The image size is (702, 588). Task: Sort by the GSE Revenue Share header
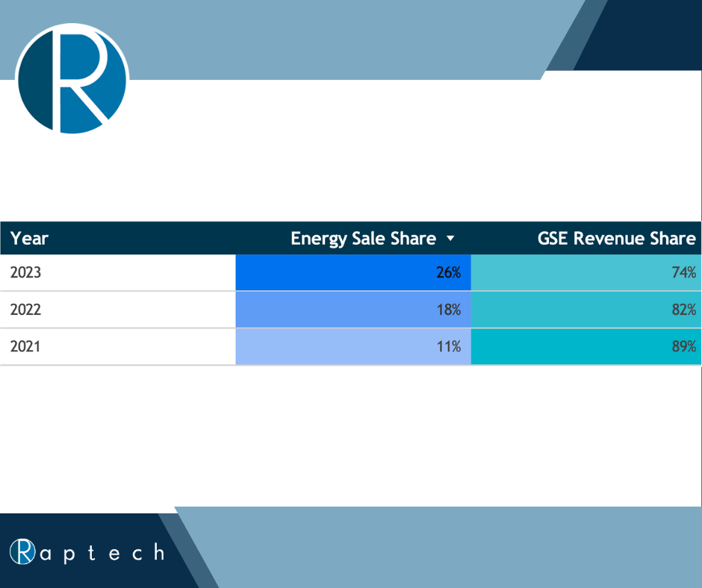tap(616, 239)
